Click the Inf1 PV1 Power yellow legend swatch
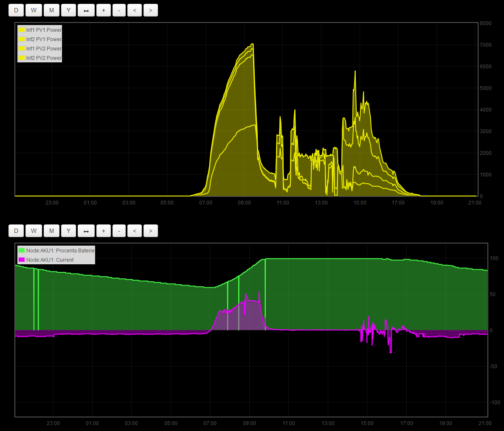The width and height of the screenshot is (504, 431). point(21,30)
